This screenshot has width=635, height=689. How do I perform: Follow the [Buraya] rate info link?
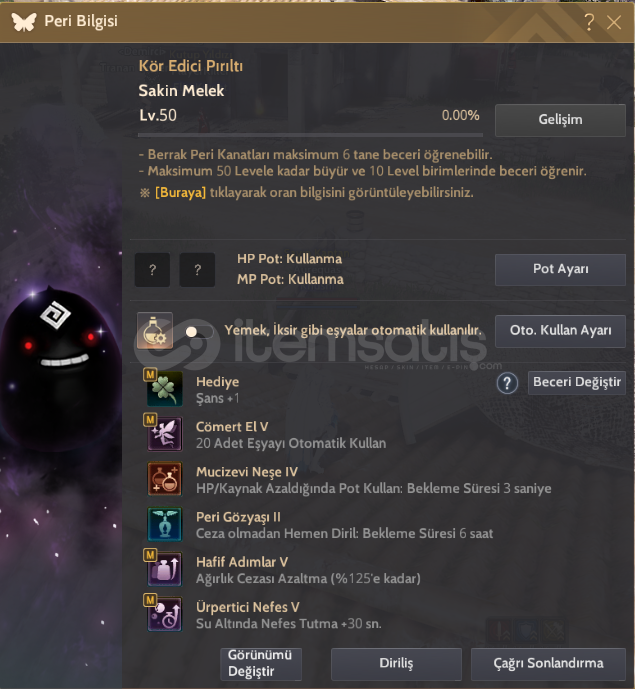180,192
